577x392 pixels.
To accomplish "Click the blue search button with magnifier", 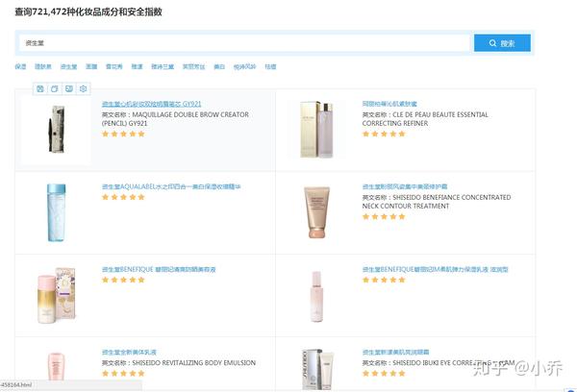I will coord(502,43).
